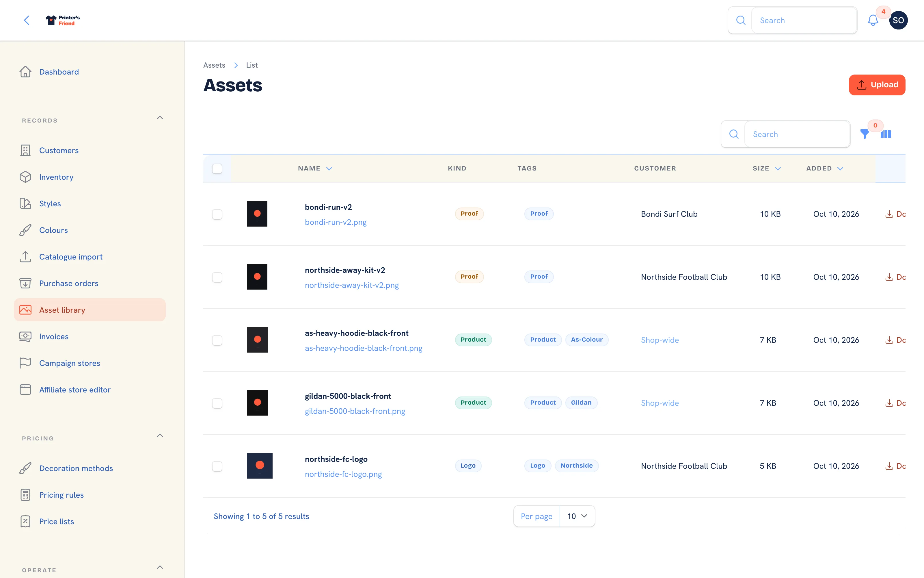The height and width of the screenshot is (578, 924).
Task: Select the northside-away-kit-v2 row checkbox
Action: [x=217, y=277]
